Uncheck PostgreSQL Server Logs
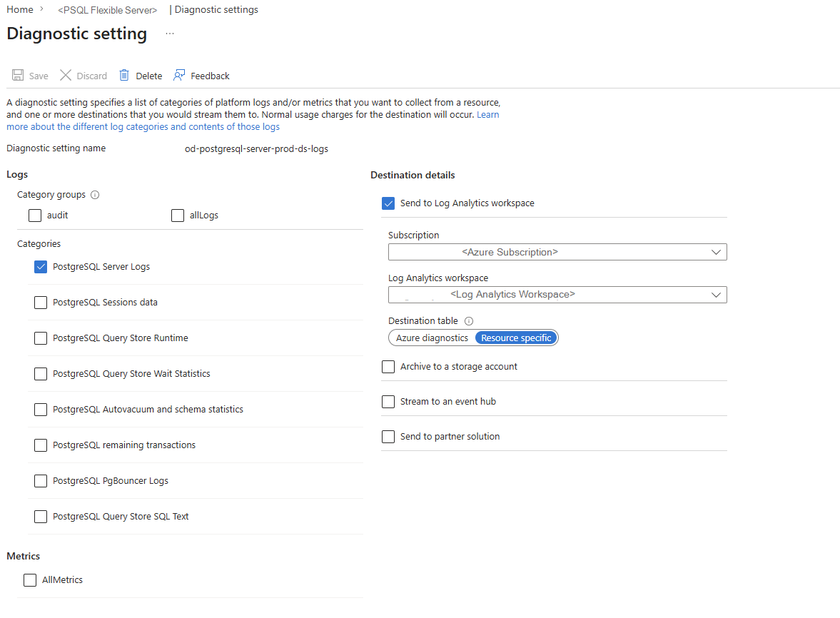The width and height of the screenshot is (840, 618). point(41,267)
